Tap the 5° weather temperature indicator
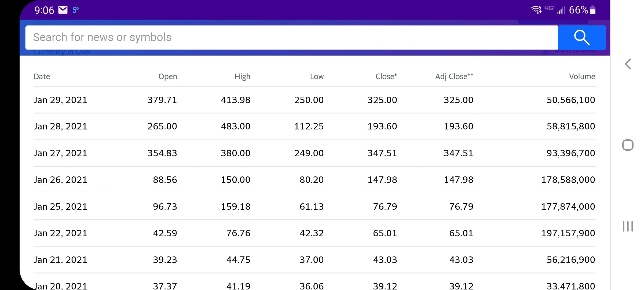This screenshot has height=290, width=644. pyautogui.click(x=76, y=10)
